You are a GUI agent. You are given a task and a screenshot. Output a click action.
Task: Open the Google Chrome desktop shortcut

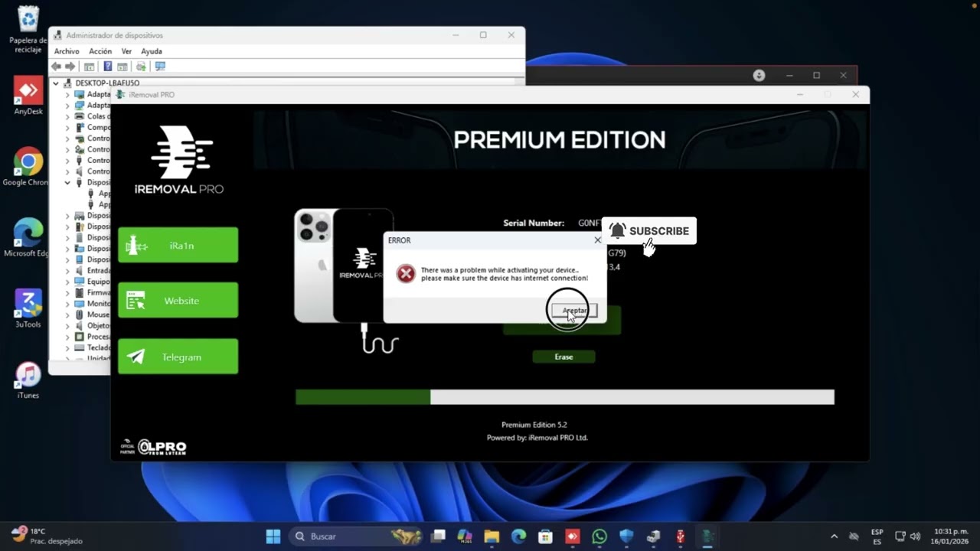(x=28, y=167)
